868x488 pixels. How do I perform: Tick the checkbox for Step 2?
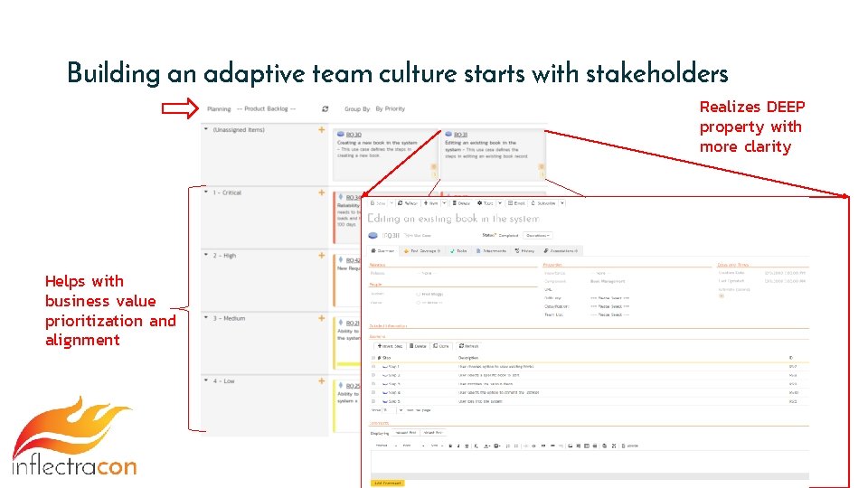[373, 375]
